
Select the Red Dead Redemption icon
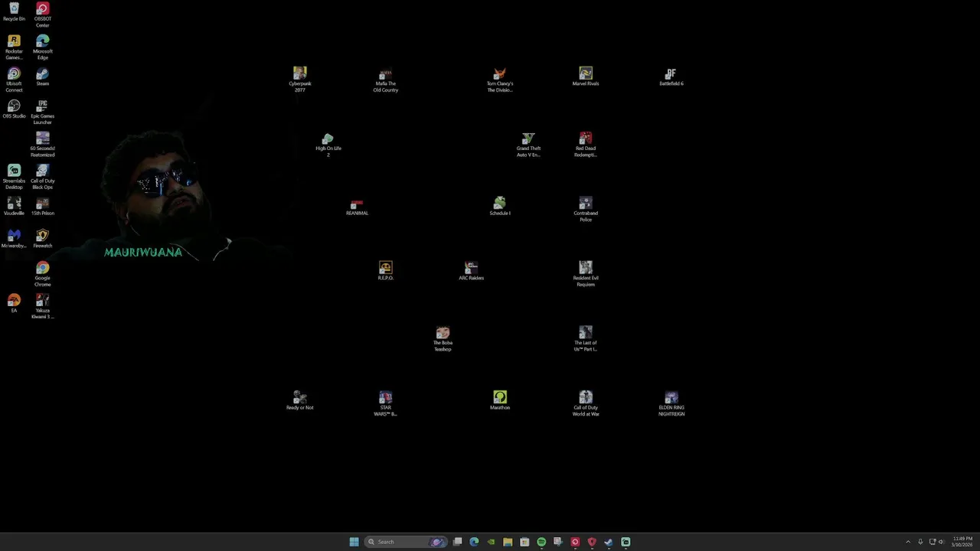[586, 145]
